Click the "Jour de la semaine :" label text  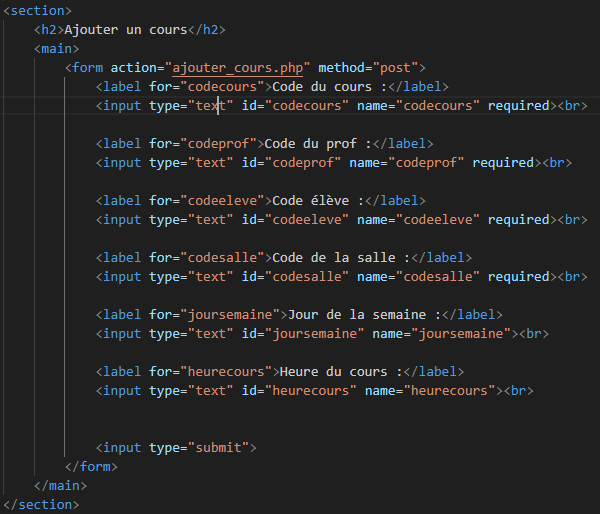[360, 314]
